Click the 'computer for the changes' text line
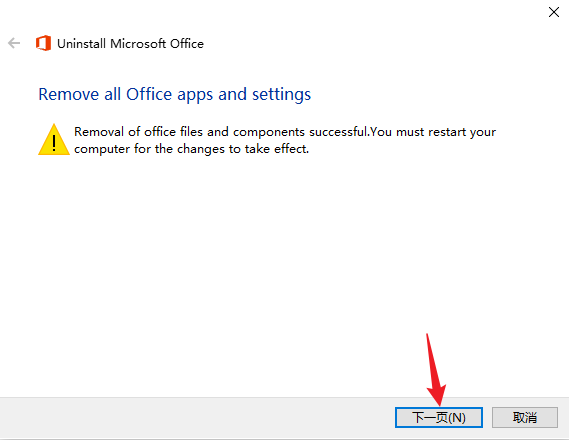The image size is (569, 440). click(191, 149)
